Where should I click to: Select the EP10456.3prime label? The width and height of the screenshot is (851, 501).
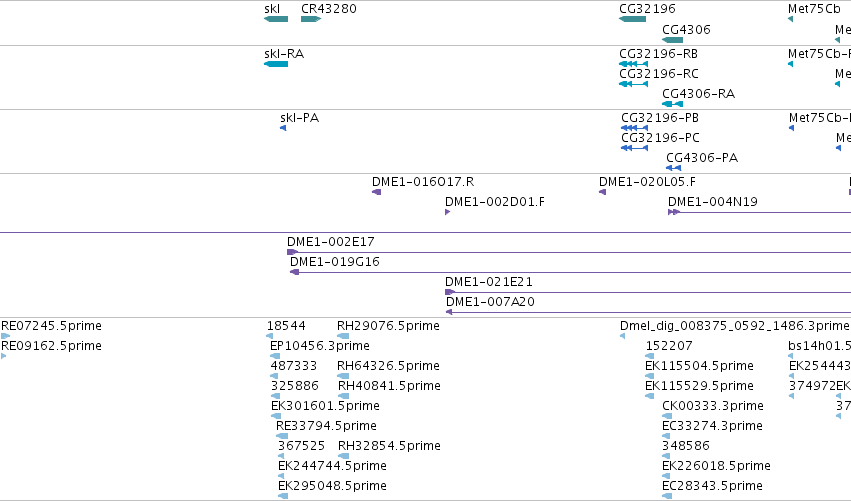320,346
